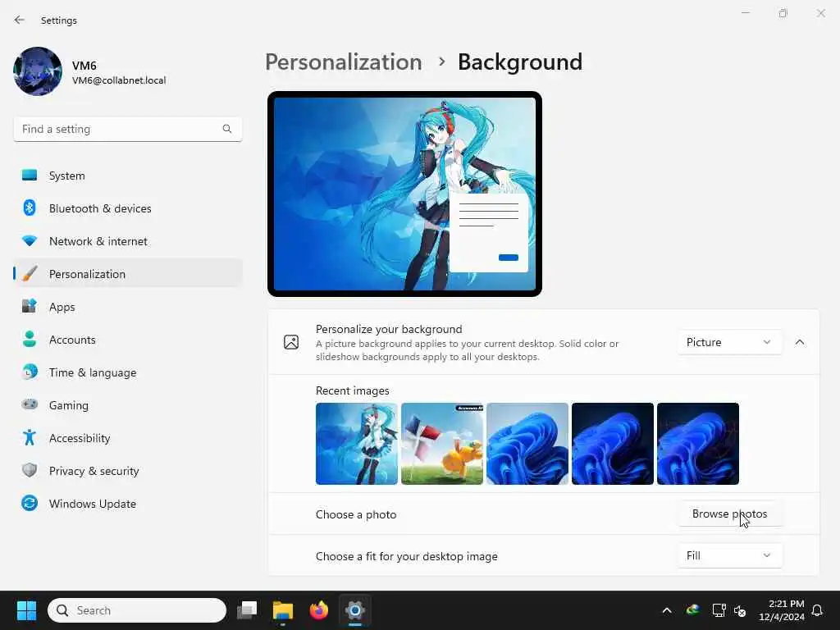Image resolution: width=840 pixels, height=630 pixels.
Task: Click the Windows Update sync icon
Action: pos(30,503)
